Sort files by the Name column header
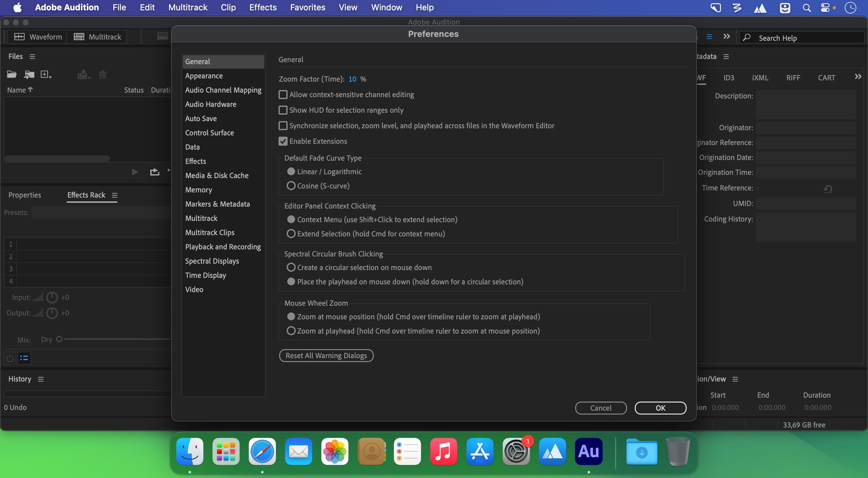868x478 pixels. click(x=20, y=90)
